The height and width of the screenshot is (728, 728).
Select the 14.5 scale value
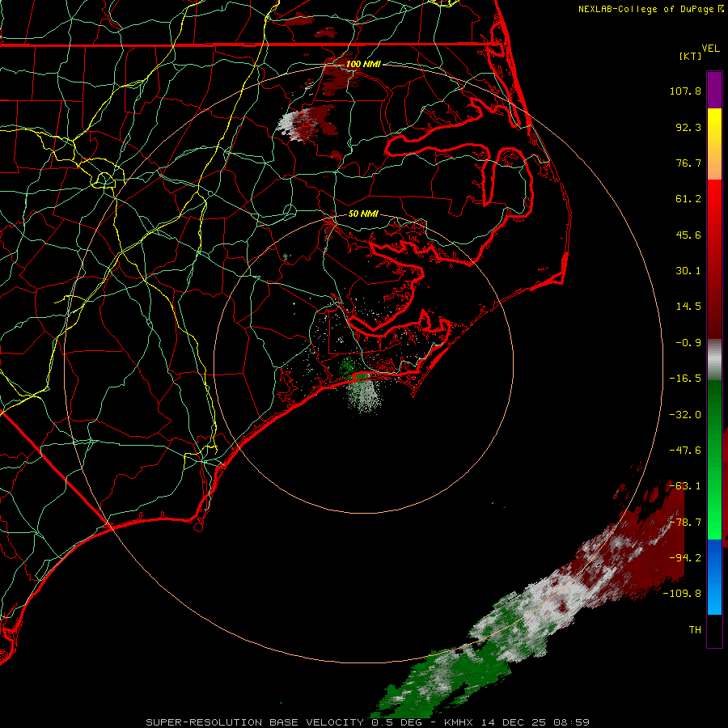[x=688, y=307]
